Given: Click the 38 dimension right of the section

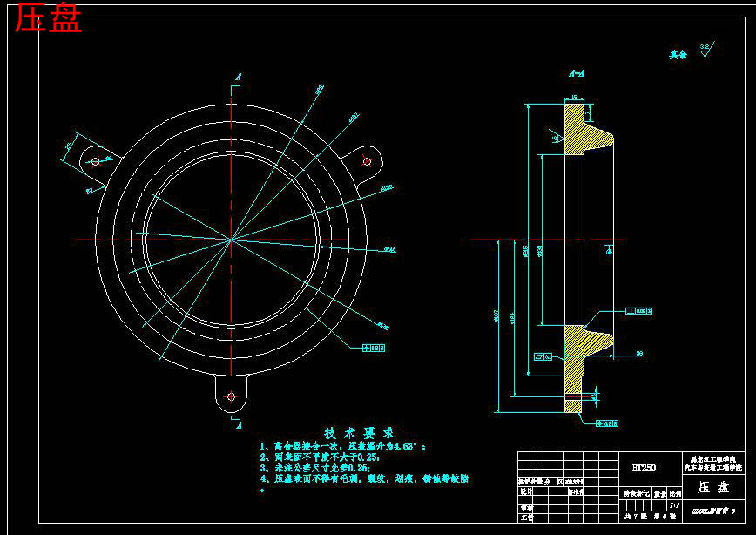Looking at the screenshot, I should point(639,354).
